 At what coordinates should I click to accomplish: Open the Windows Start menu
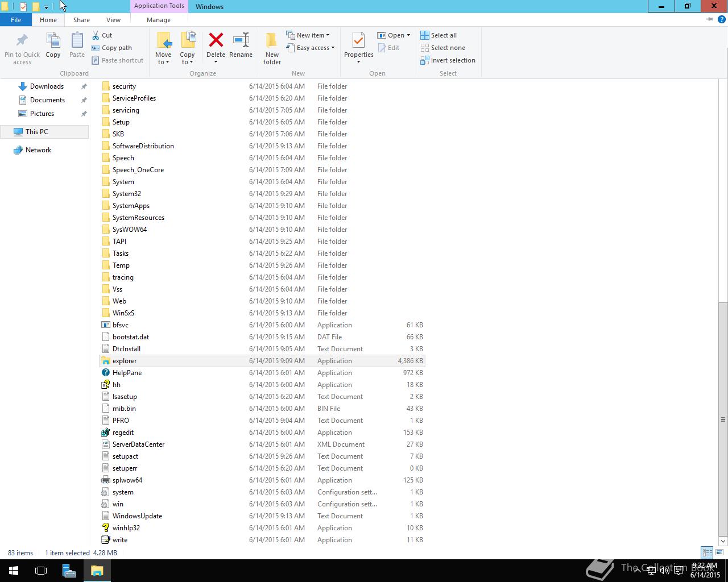point(14,571)
